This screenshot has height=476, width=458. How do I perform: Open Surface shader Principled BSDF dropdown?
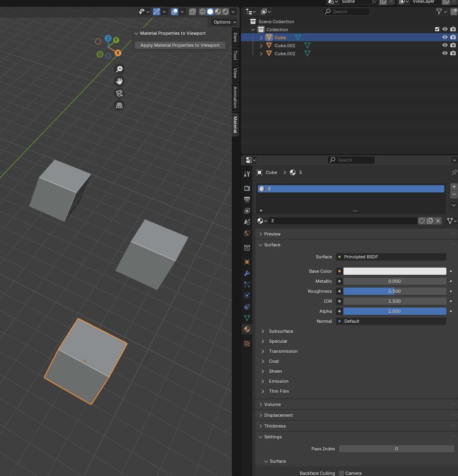click(x=391, y=257)
